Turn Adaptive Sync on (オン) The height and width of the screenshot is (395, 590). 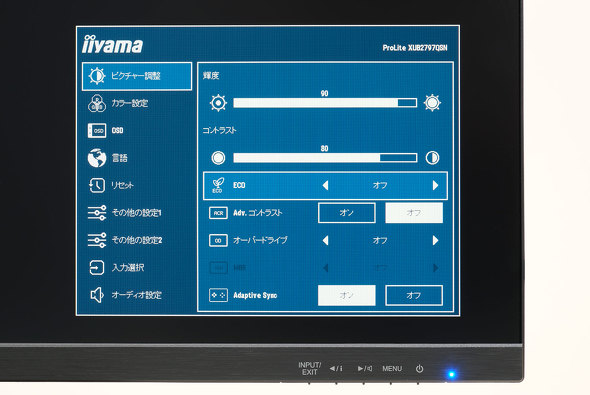347,295
